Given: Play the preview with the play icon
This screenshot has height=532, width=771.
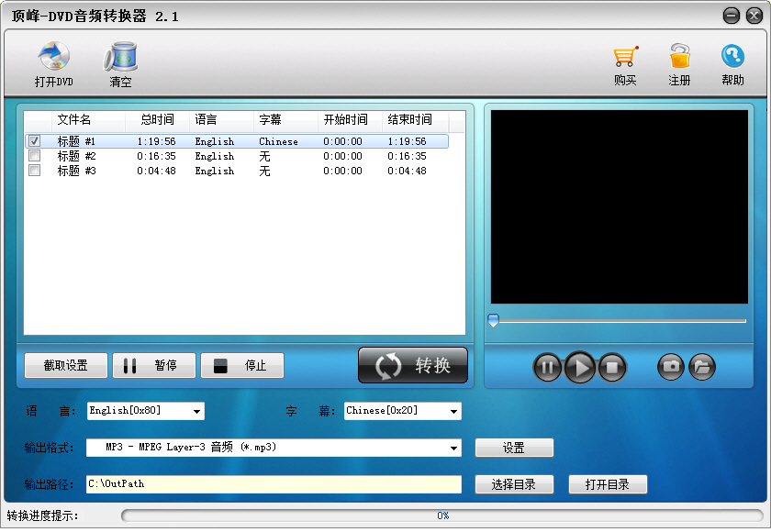Looking at the screenshot, I should point(578,367).
